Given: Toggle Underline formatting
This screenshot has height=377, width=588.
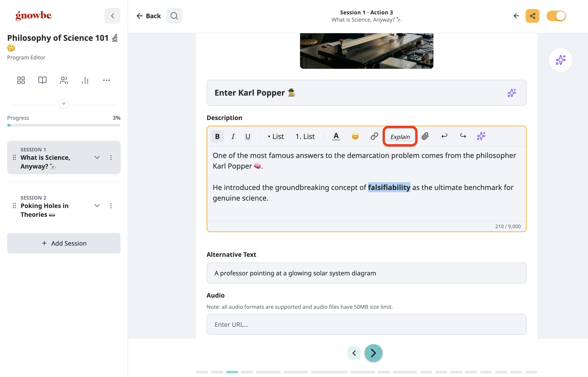Looking at the screenshot, I should (248, 136).
